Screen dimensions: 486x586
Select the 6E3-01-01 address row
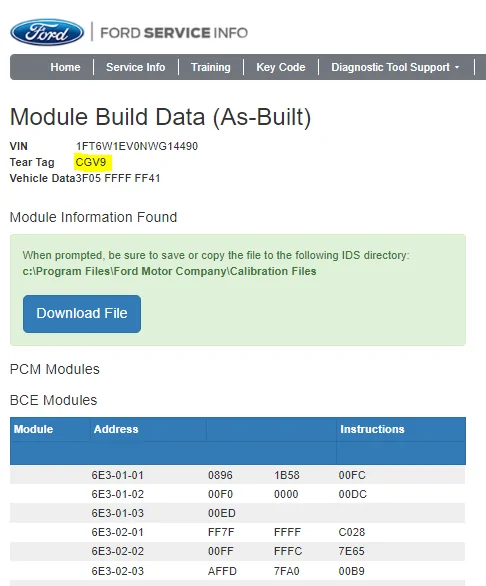(238, 475)
